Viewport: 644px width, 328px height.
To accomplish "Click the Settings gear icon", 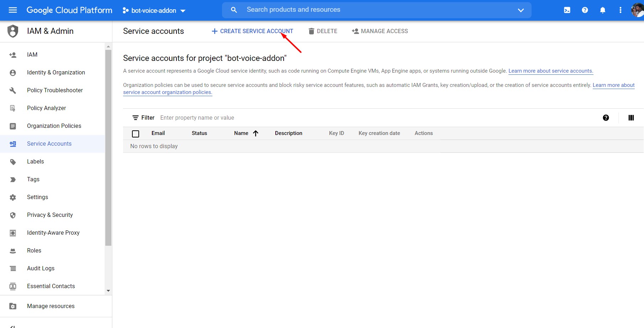I will (x=13, y=197).
